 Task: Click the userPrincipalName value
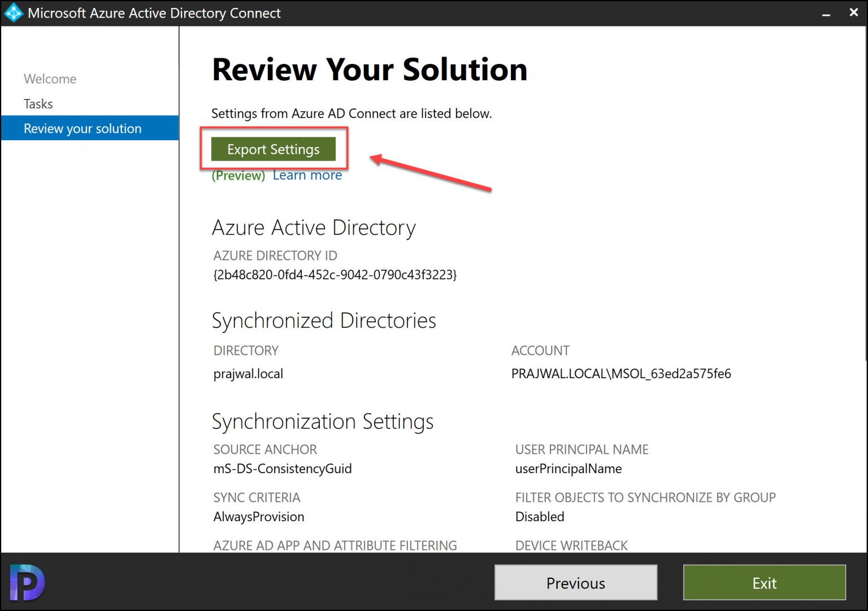click(x=568, y=469)
